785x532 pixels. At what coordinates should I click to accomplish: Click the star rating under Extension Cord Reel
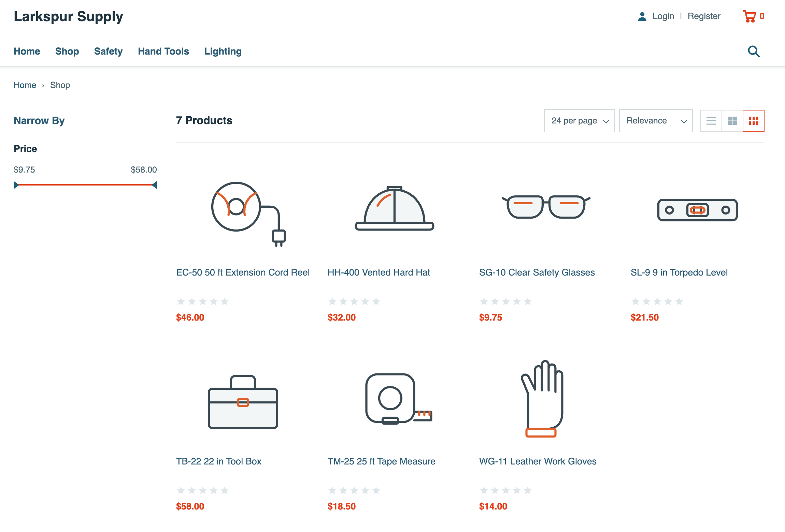203,301
